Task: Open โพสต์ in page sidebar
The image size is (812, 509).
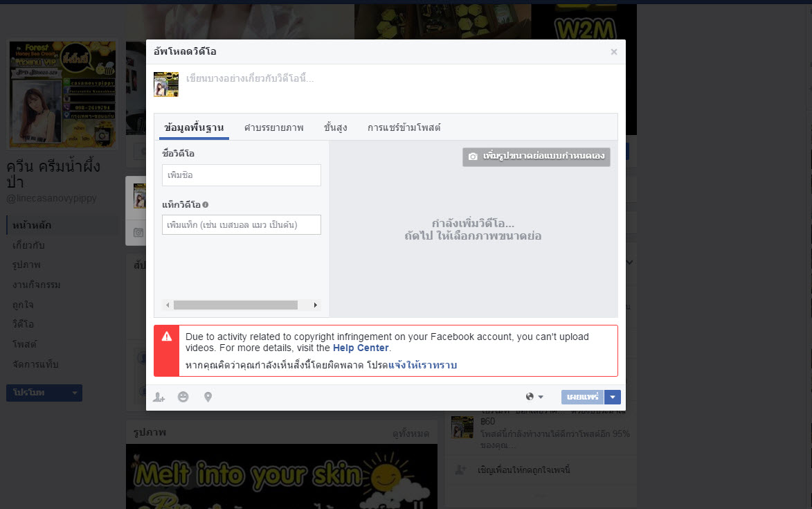Action: tap(24, 344)
